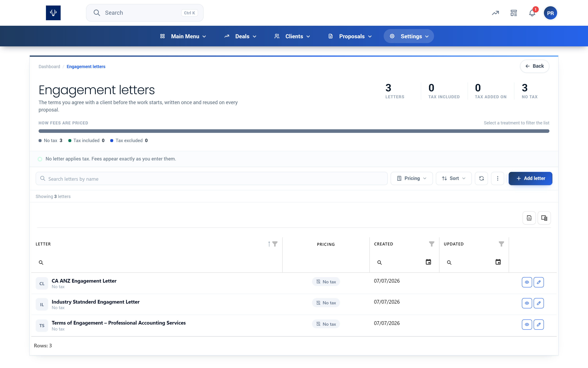The height and width of the screenshot is (368, 588).
Task: Open the Created date calendar picker
Action: (428, 262)
